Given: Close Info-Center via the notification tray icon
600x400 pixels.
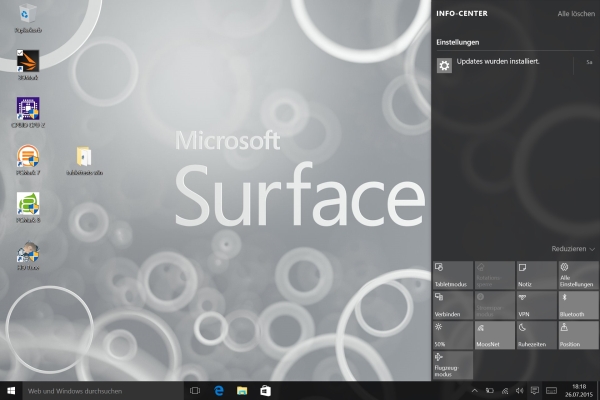Looking at the screenshot, I should coord(535,390).
